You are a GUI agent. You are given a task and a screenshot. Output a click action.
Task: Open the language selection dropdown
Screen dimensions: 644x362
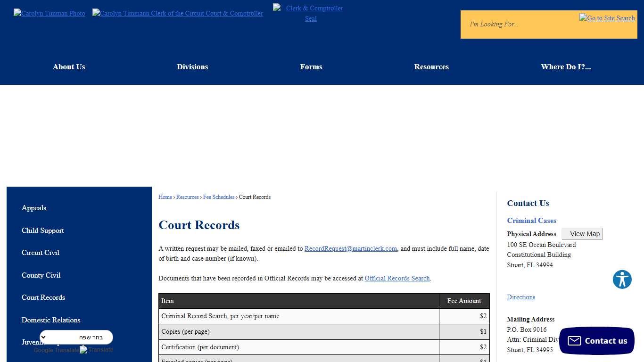pyautogui.click(x=76, y=337)
